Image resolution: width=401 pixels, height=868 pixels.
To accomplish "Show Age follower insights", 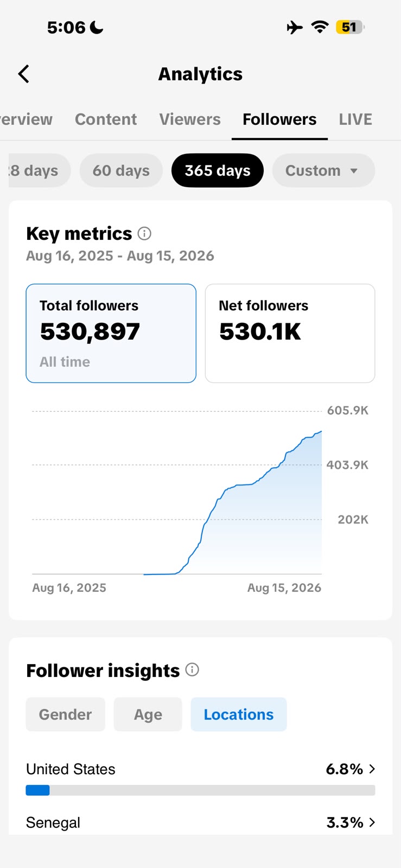I will [x=148, y=714].
